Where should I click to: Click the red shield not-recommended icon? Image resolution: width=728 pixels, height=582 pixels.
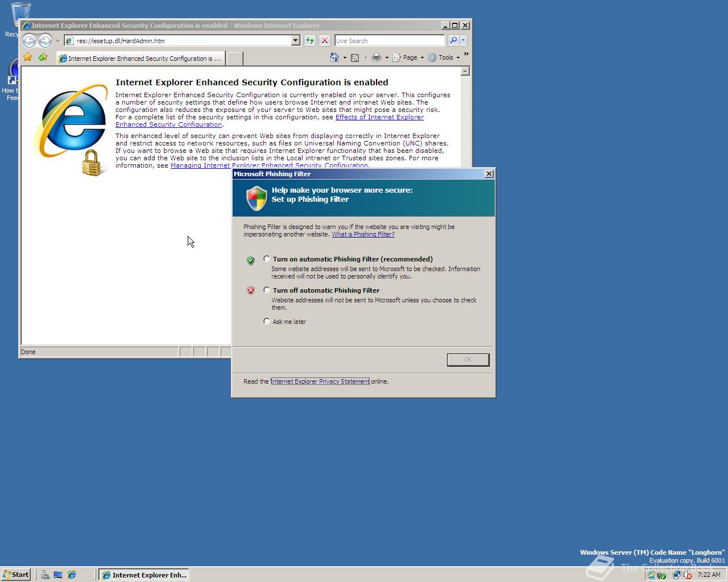pos(251,290)
